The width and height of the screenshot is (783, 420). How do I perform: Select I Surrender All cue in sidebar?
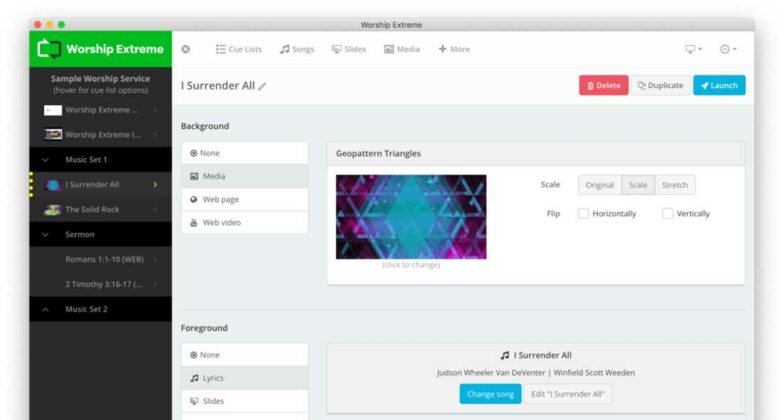point(100,185)
